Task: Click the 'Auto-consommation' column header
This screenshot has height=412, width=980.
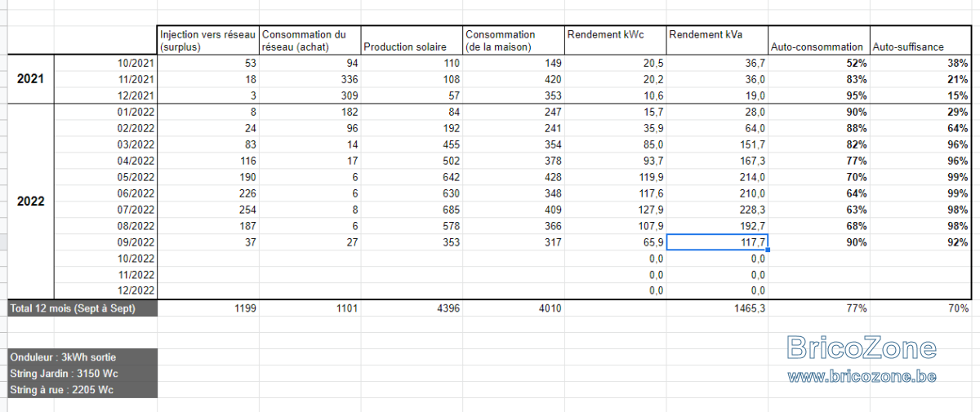Action: 819,41
